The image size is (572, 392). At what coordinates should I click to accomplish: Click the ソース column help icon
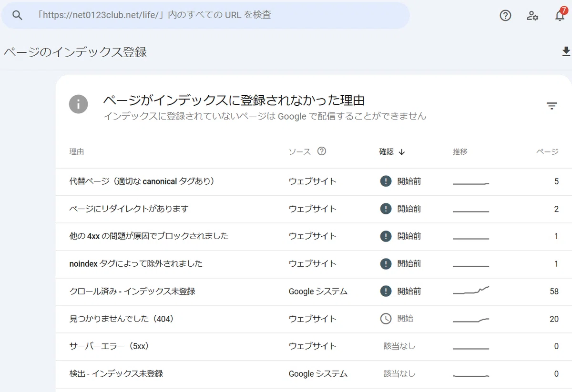(x=322, y=151)
